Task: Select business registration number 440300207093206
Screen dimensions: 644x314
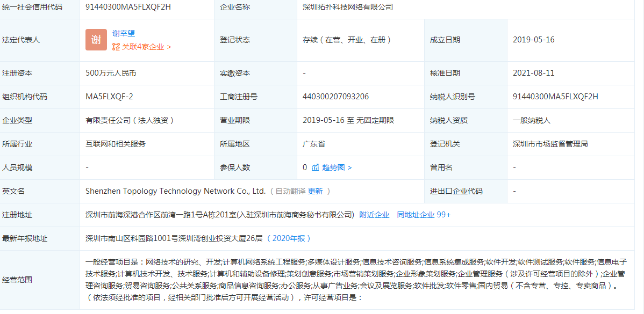Action: (x=335, y=97)
